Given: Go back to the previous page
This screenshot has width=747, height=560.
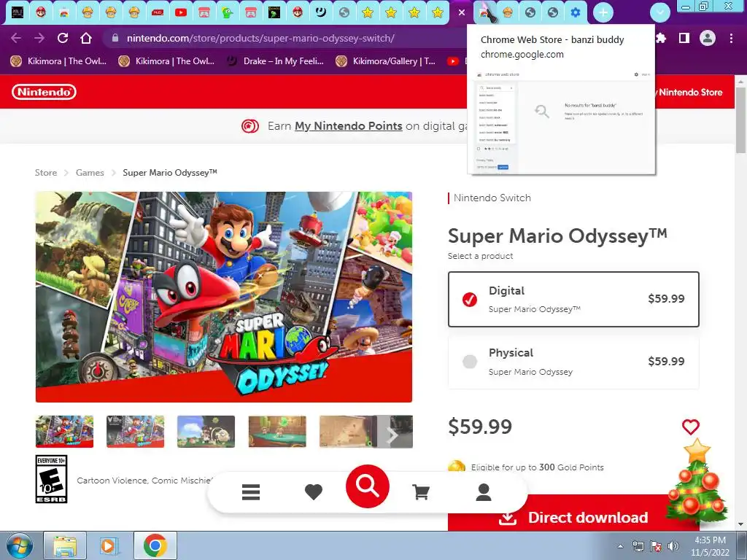Looking at the screenshot, I should 16,38.
